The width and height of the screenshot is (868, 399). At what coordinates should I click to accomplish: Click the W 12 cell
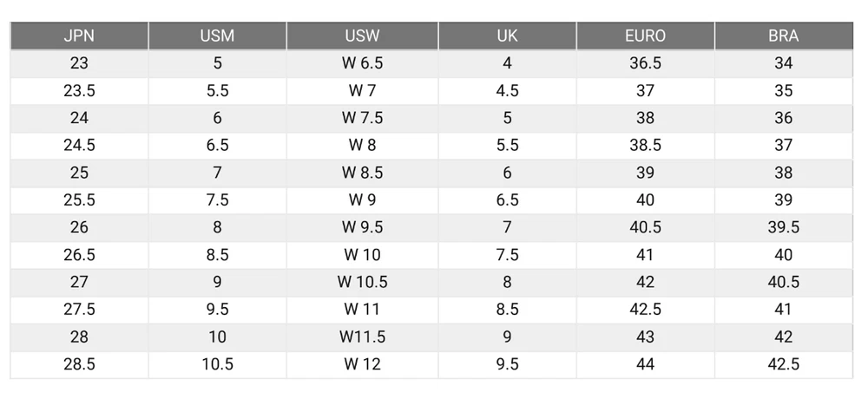point(362,364)
